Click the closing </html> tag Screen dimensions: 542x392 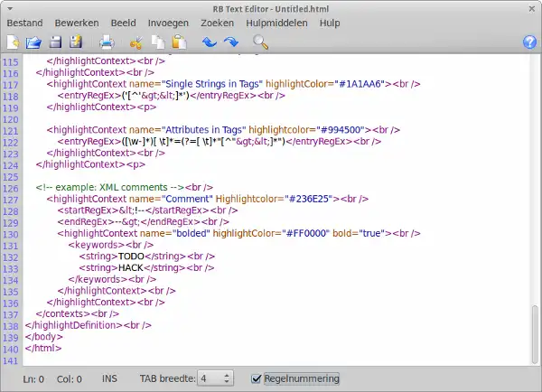pos(43,348)
